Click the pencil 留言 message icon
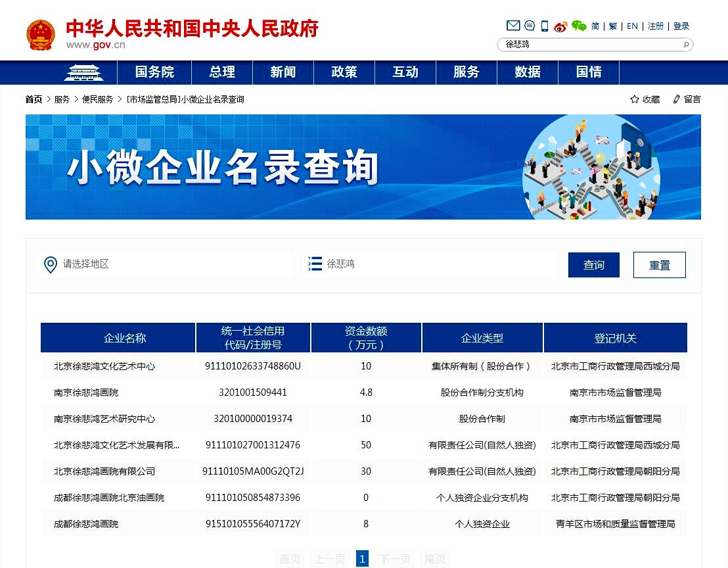The height and width of the screenshot is (568, 728). pos(677,99)
